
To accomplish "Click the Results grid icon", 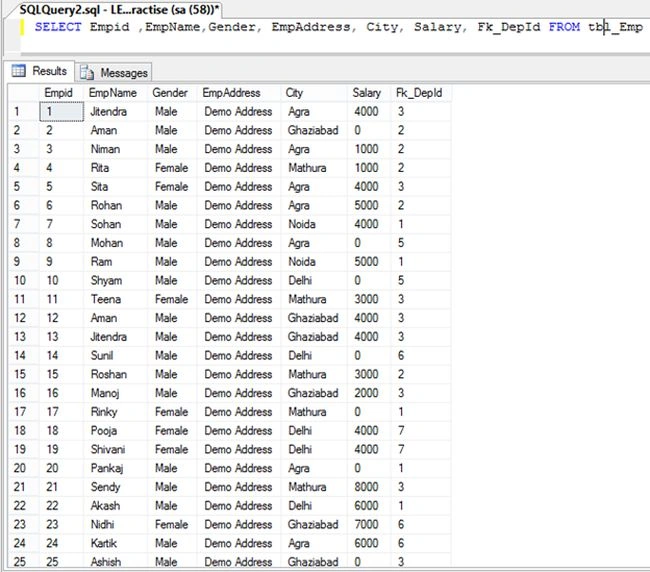I will point(18,71).
